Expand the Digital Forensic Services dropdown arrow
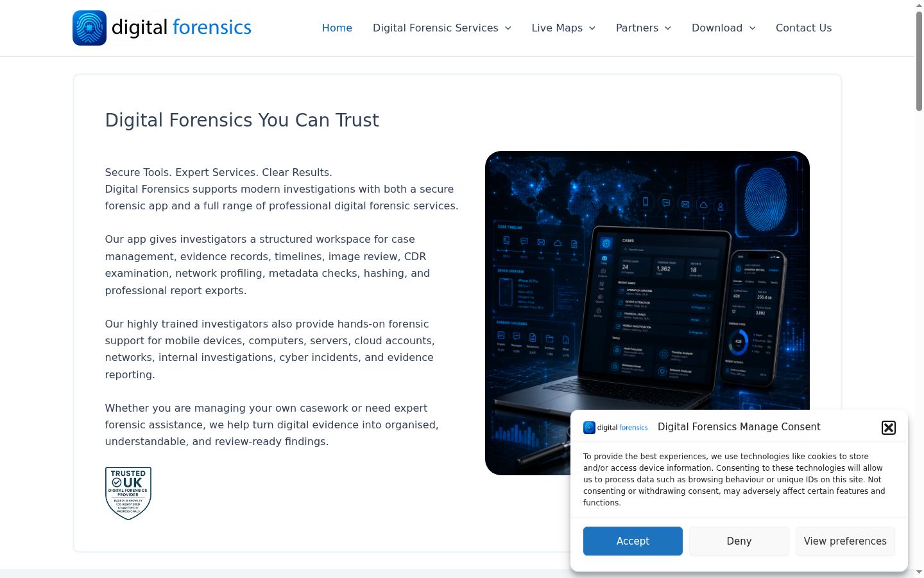924x578 pixels. pyautogui.click(x=508, y=28)
